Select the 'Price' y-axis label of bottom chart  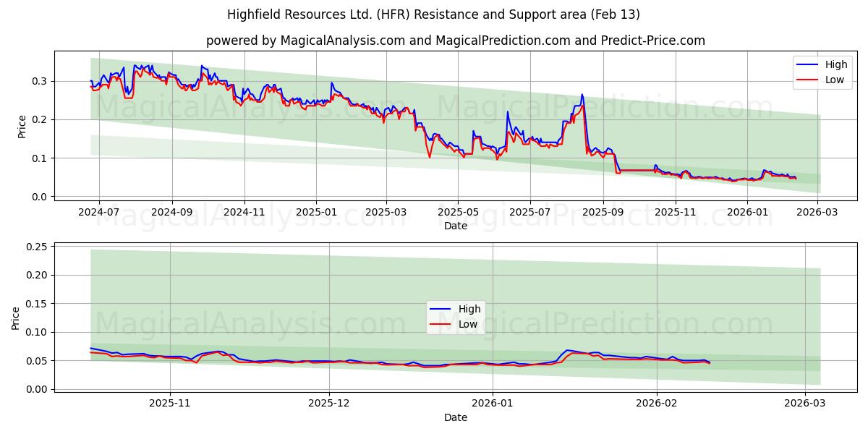pyautogui.click(x=16, y=318)
